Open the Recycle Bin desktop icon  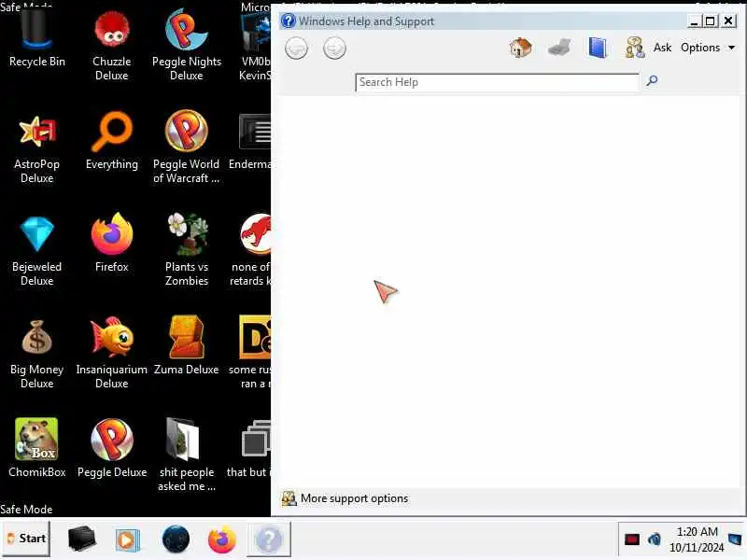pyautogui.click(x=36, y=38)
